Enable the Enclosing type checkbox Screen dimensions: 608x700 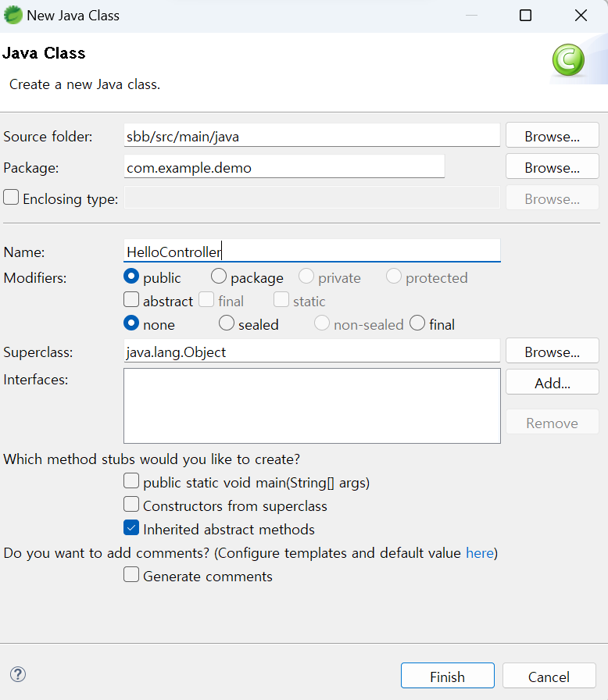[11, 198]
